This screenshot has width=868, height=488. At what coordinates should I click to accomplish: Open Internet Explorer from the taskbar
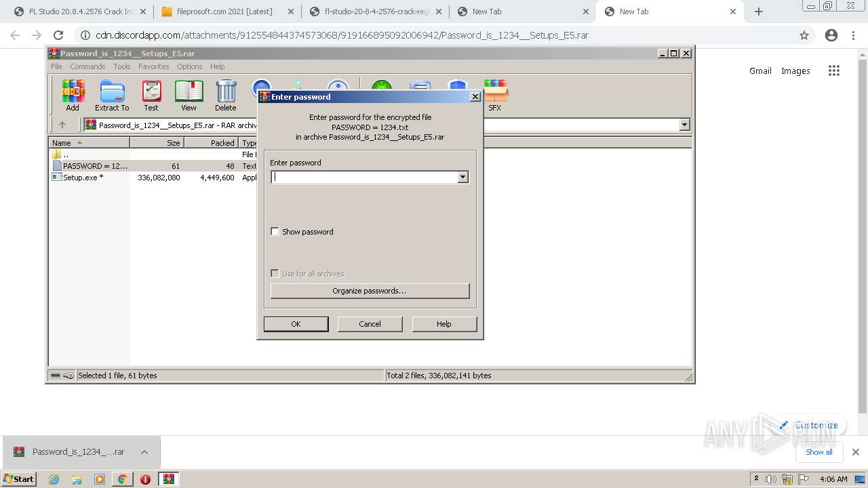pos(54,479)
